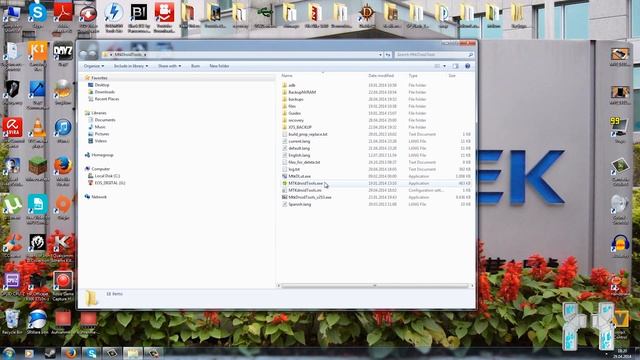Sort files by Name column header

[287, 76]
